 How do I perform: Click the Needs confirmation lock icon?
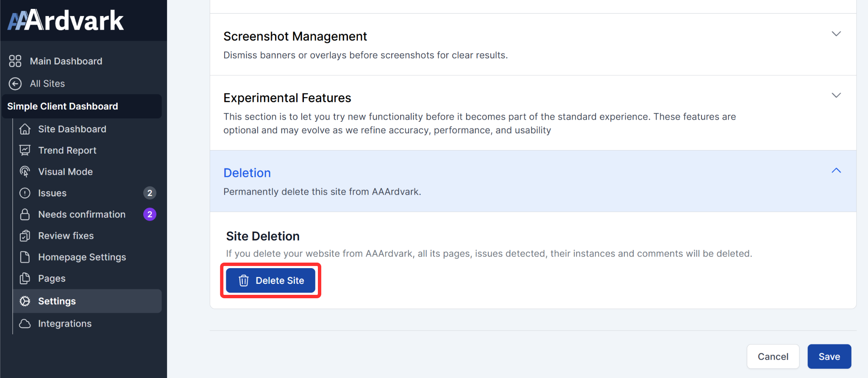(25, 214)
